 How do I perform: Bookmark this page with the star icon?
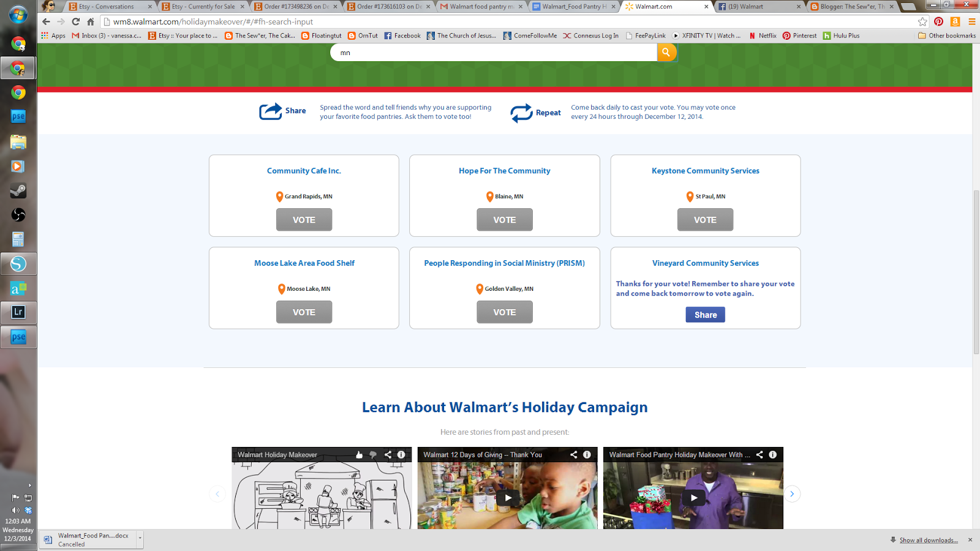click(923, 21)
